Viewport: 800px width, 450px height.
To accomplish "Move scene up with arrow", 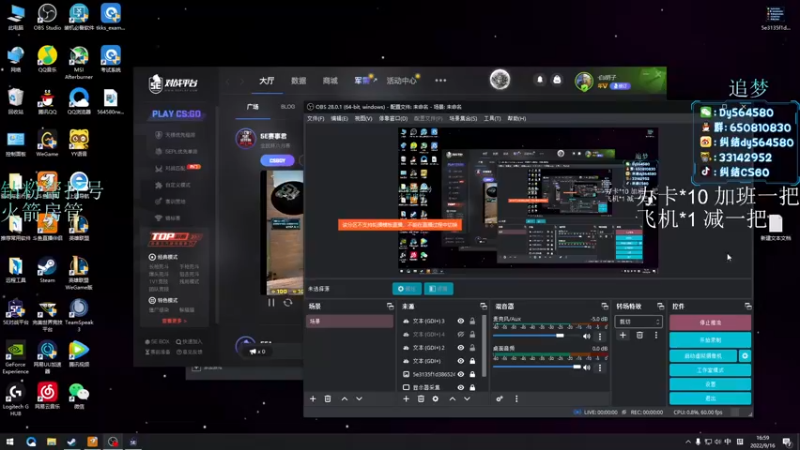I will (x=344, y=399).
